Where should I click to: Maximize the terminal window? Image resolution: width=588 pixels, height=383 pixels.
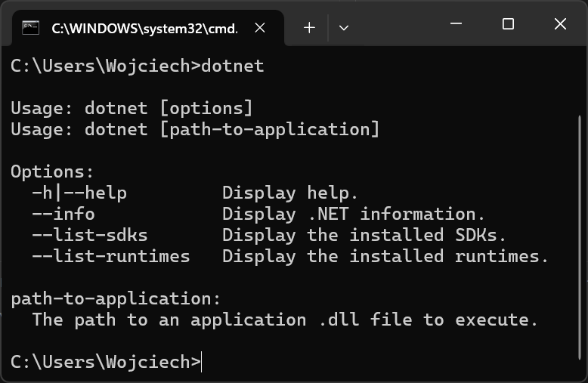[508, 25]
